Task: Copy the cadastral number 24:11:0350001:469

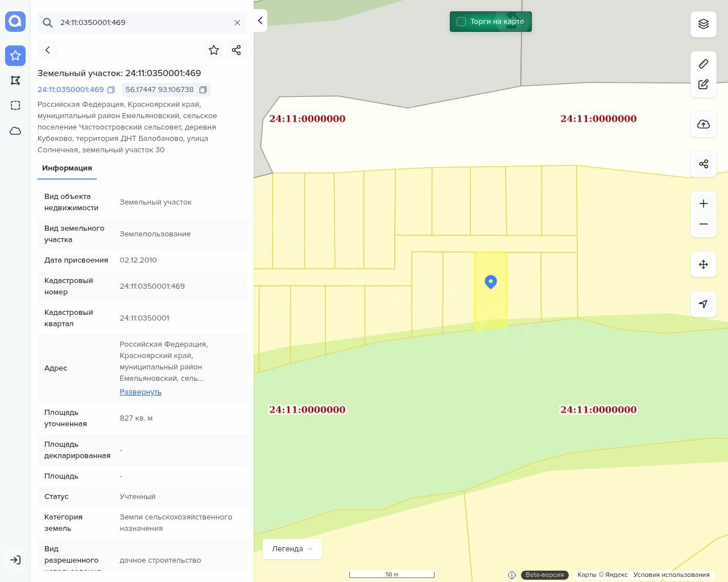Action: 111,90
